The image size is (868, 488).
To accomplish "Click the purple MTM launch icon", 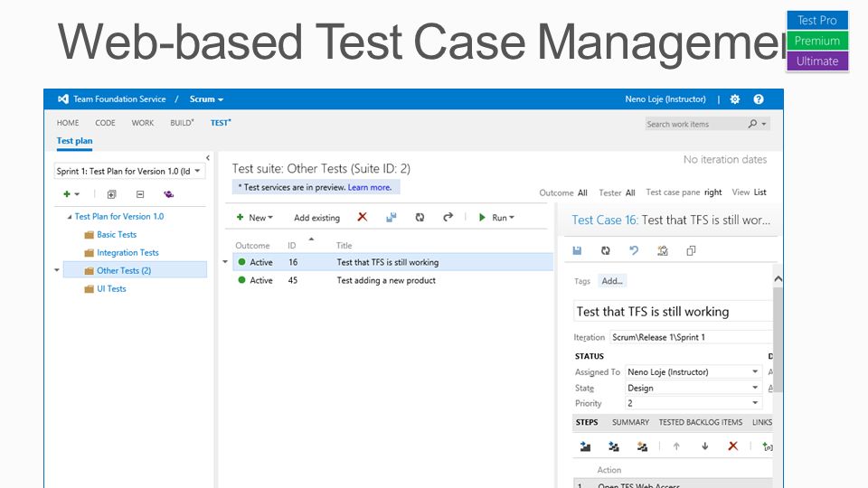I will click(169, 194).
